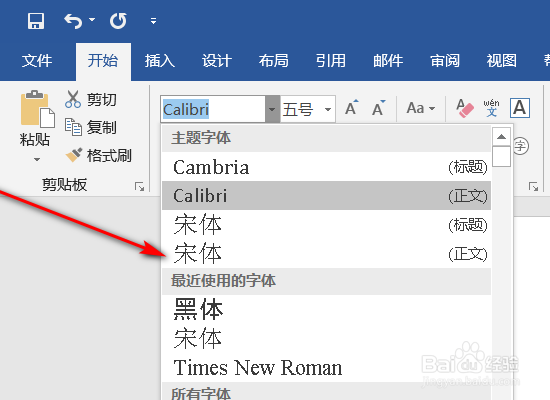The width and height of the screenshot is (550, 400).
Task: Click the Shrink Font icon
Action: tap(378, 108)
